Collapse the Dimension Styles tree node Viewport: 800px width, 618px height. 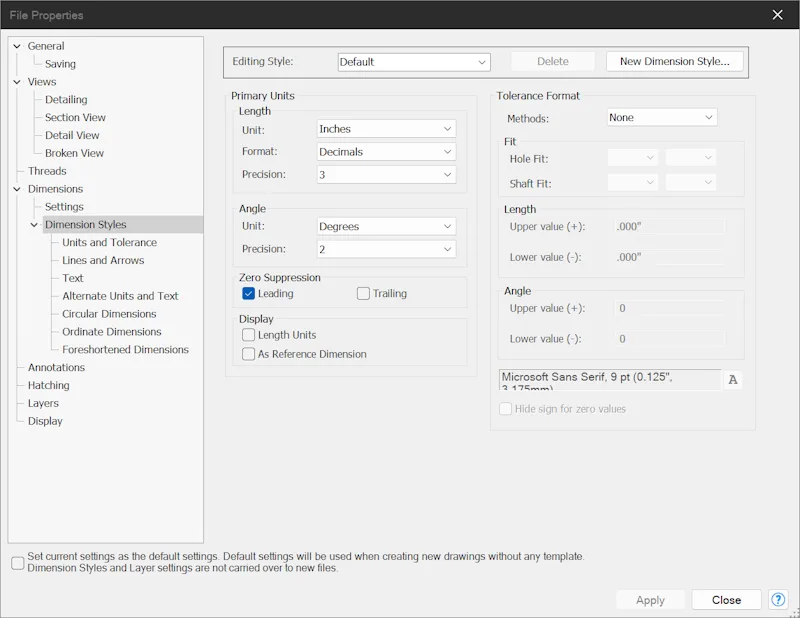point(34,225)
